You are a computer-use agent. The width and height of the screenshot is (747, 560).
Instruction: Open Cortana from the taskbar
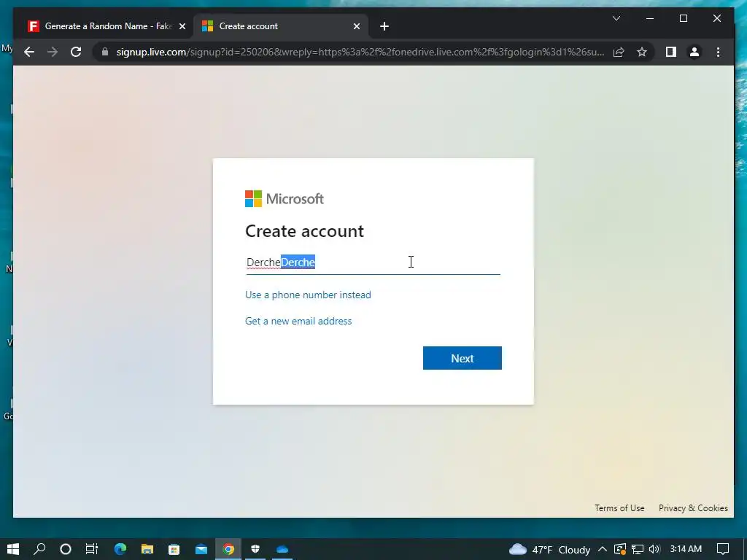66,549
